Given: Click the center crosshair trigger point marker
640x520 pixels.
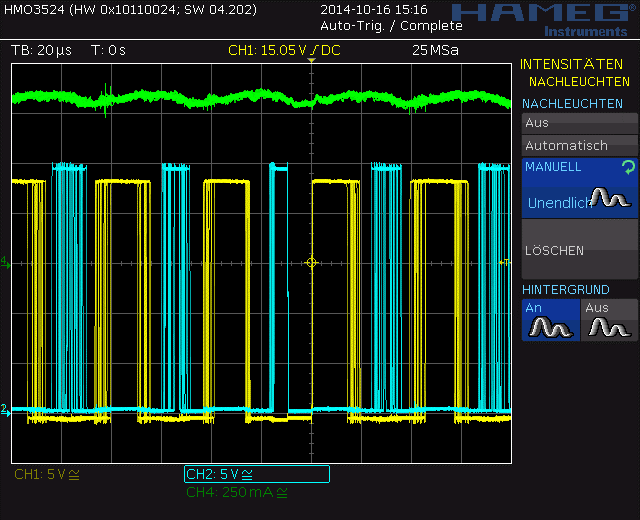Looking at the screenshot, I should click(x=311, y=262).
